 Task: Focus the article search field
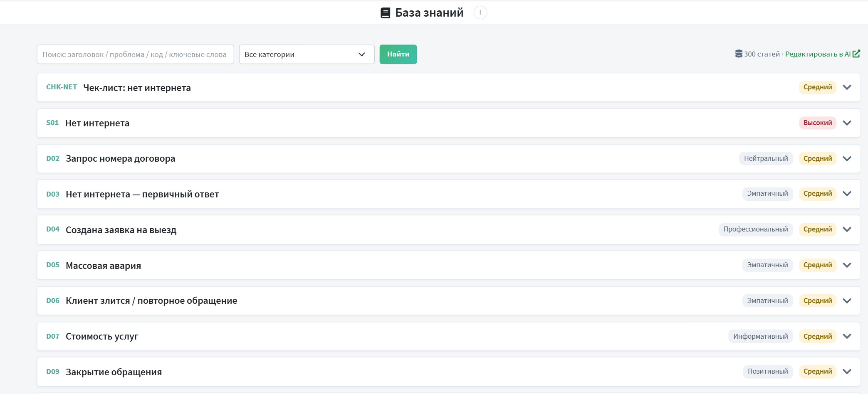[135, 54]
